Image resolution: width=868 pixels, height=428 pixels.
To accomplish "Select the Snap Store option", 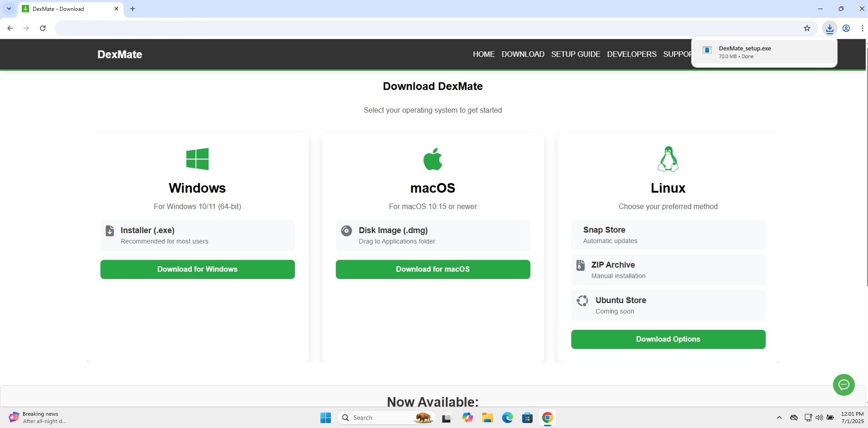I will [668, 234].
